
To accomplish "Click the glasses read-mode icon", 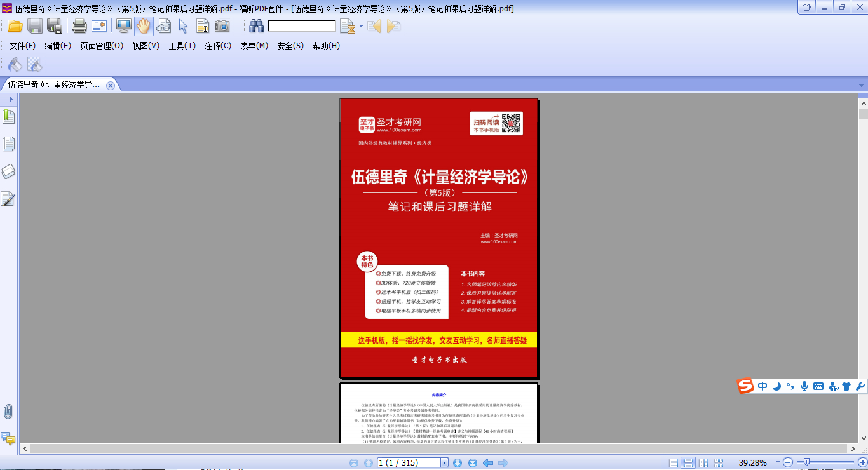I will pyautogui.click(x=164, y=27).
